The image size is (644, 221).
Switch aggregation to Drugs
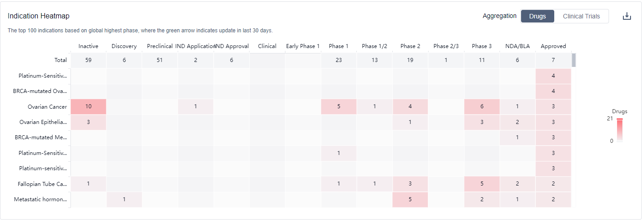point(537,16)
